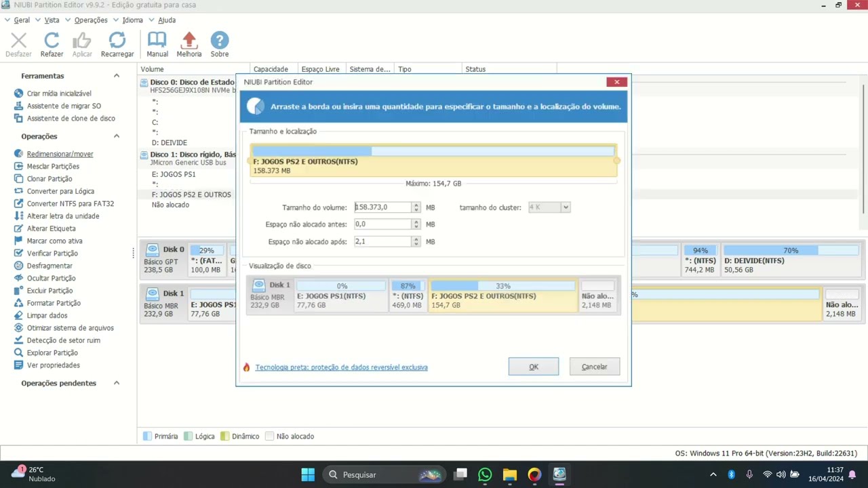Click the Detecção de setor ruim icon
Viewport: 868px width, 488px height.
(x=19, y=340)
